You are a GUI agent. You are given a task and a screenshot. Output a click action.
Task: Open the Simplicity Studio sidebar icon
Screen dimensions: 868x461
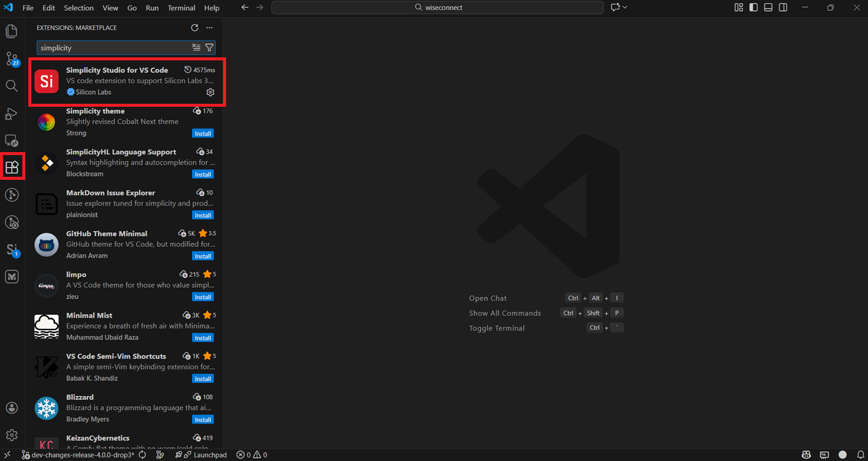click(12, 249)
